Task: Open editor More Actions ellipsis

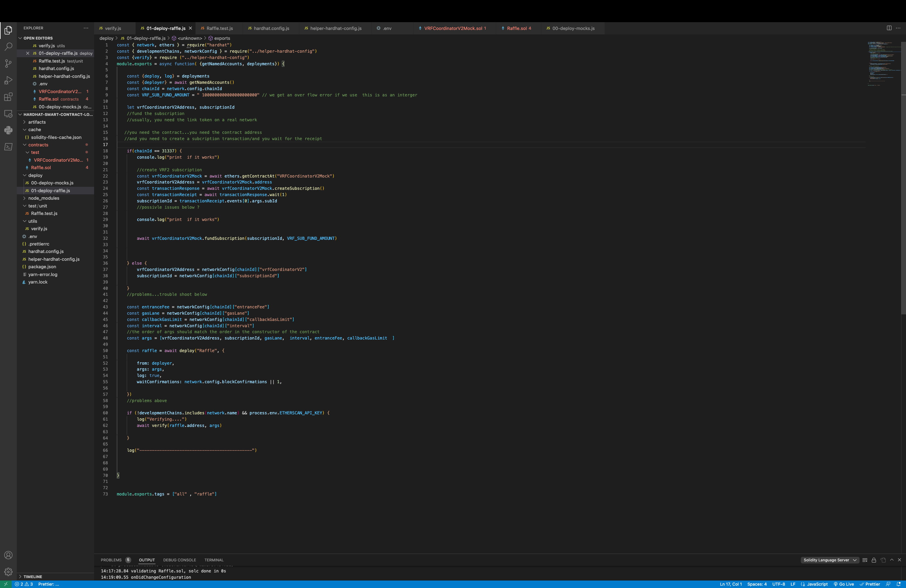Action: 898,28
